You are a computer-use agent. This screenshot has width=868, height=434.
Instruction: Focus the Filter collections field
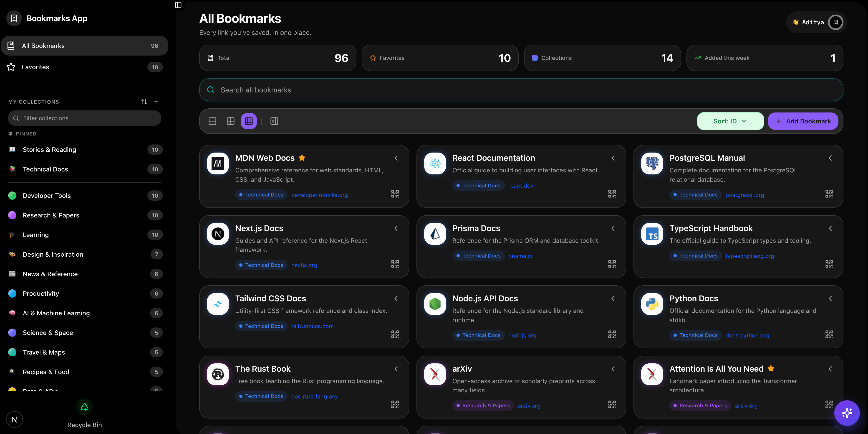85,118
